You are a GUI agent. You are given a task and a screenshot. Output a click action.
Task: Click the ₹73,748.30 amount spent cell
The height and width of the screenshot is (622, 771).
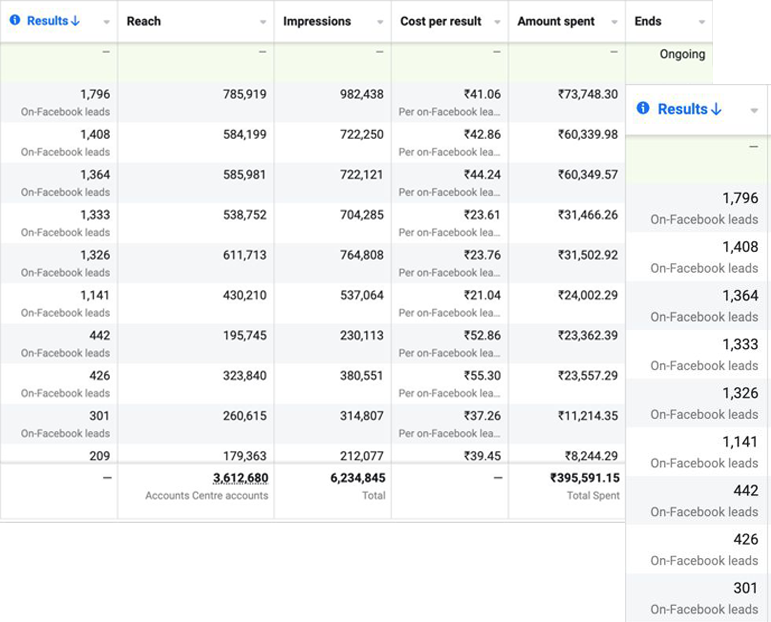click(x=587, y=94)
